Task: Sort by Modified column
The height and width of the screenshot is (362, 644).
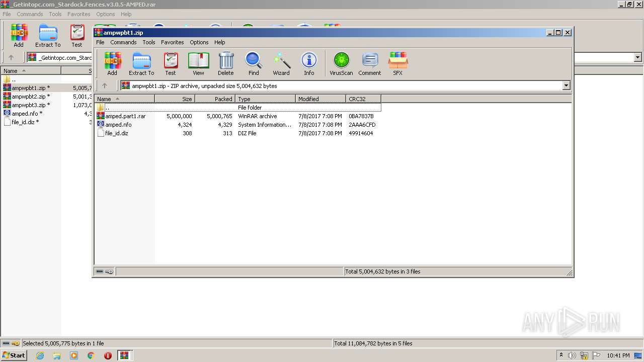Action: coord(321,99)
